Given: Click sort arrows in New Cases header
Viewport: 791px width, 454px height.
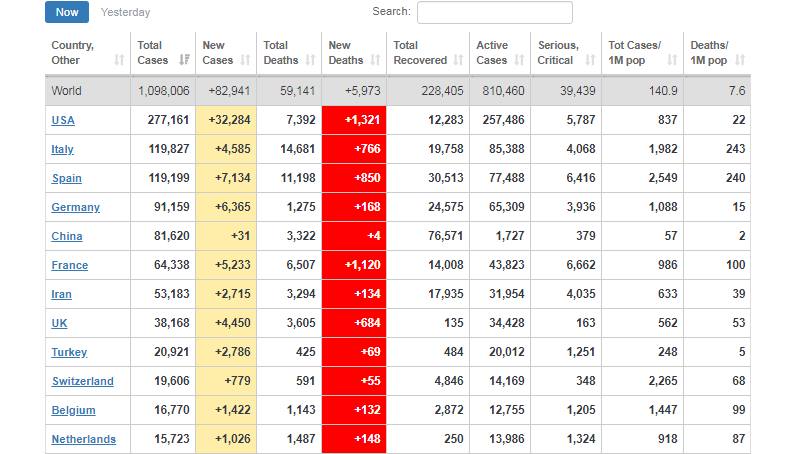Looking at the screenshot, I should tap(246, 60).
